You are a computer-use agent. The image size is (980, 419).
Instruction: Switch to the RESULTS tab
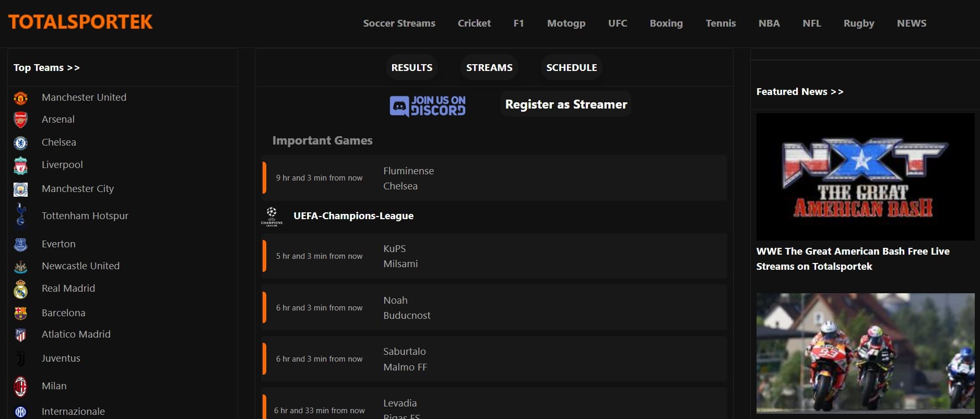(x=412, y=68)
